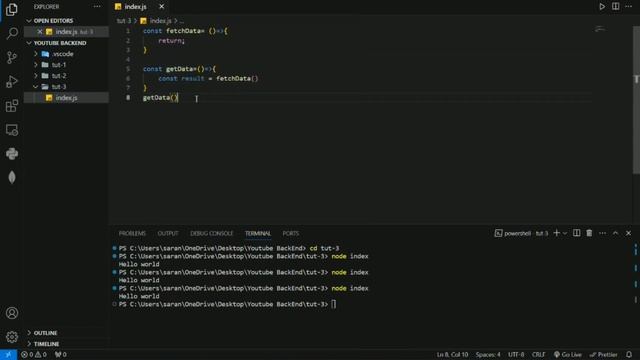Open Explorer panel Views and More Actions
Image resolution: width=640 pixels, height=360 pixels.
(97, 7)
